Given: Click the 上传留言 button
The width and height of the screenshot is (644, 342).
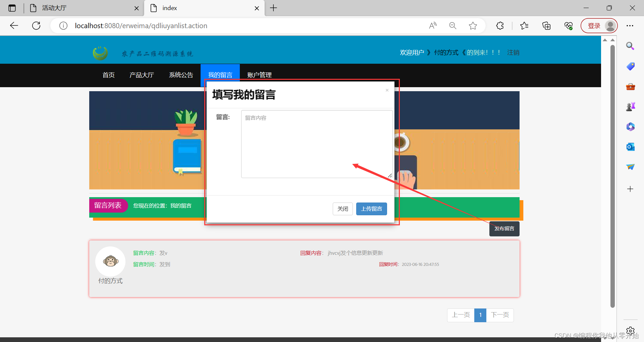Looking at the screenshot, I should point(371,209).
